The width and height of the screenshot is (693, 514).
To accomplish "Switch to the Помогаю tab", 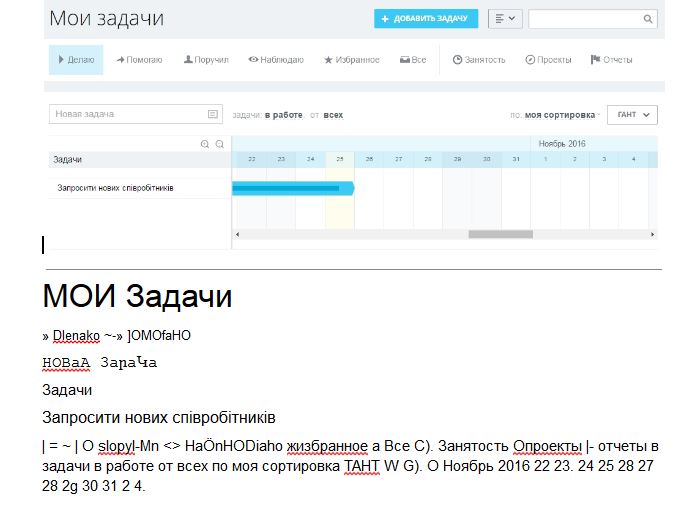I will 140,60.
